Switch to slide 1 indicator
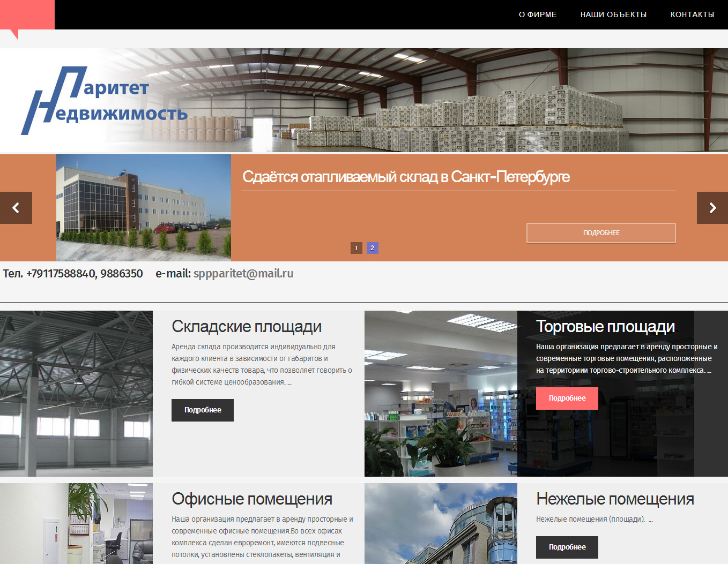This screenshot has height=564, width=728. click(356, 248)
